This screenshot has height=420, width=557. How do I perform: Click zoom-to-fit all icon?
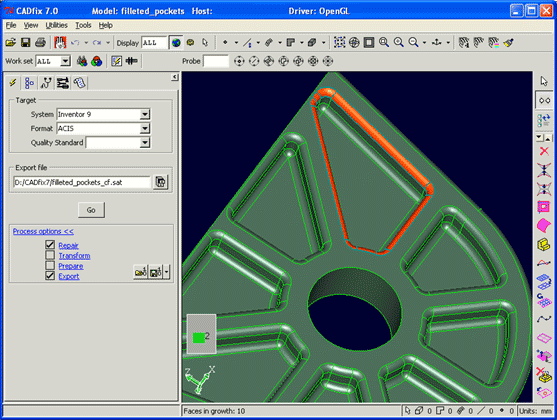[x=339, y=43]
